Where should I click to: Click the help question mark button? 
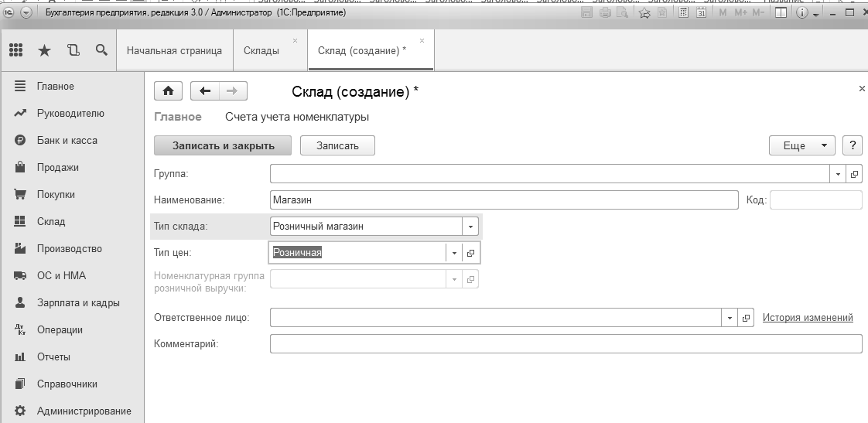click(853, 145)
